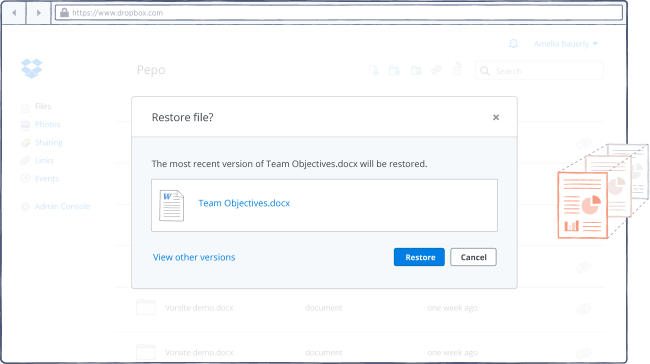Click the upload file toolbar icon
Screen dimensions: 650x364
374,70
